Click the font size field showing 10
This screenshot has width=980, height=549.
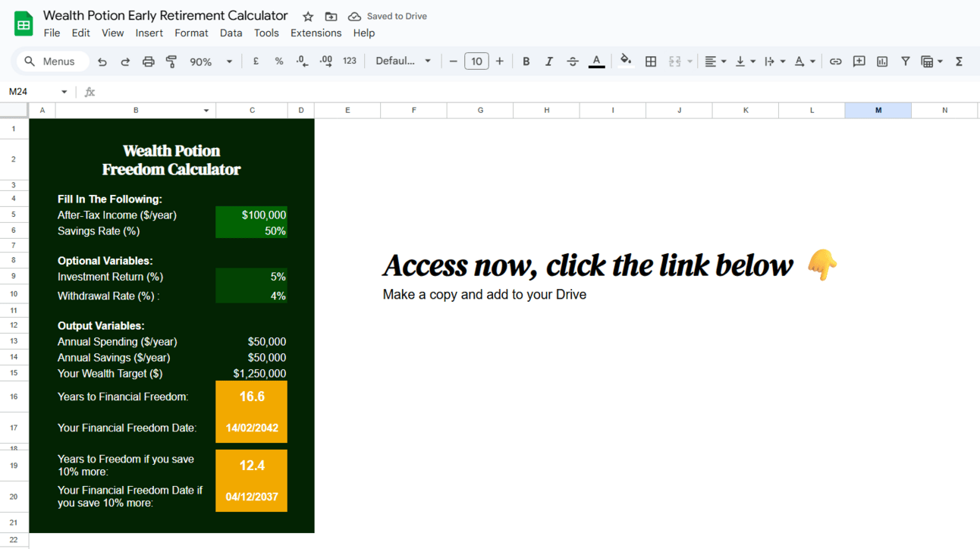pyautogui.click(x=476, y=61)
